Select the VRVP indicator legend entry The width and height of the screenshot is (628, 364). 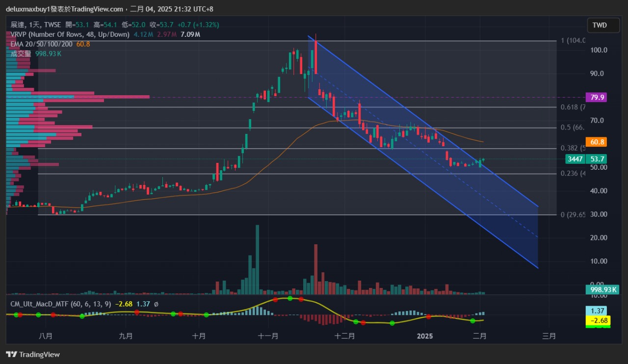(70, 34)
